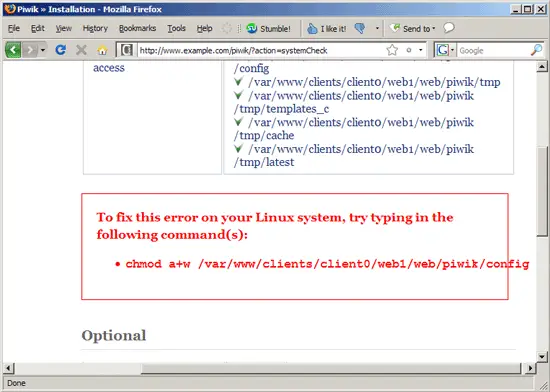The height and width of the screenshot is (392, 550).
Task: Go to the Home page icon
Action: pyautogui.click(x=102, y=50)
